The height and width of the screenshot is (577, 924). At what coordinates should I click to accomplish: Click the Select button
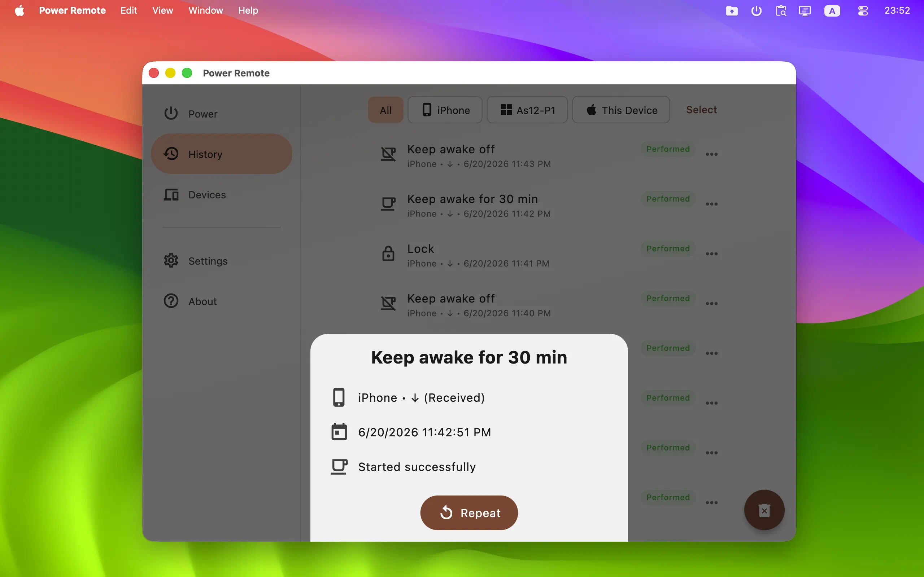click(x=701, y=110)
